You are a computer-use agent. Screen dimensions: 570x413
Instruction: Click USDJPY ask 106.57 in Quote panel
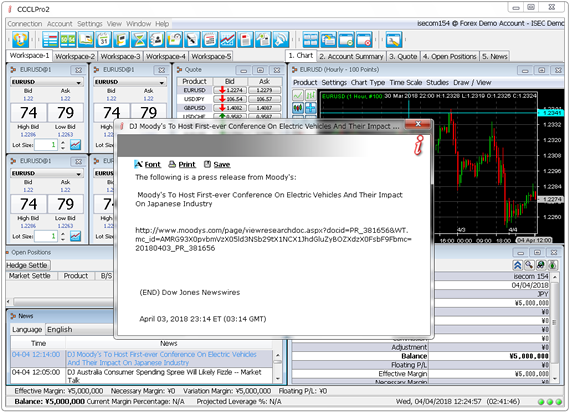[x=265, y=99]
